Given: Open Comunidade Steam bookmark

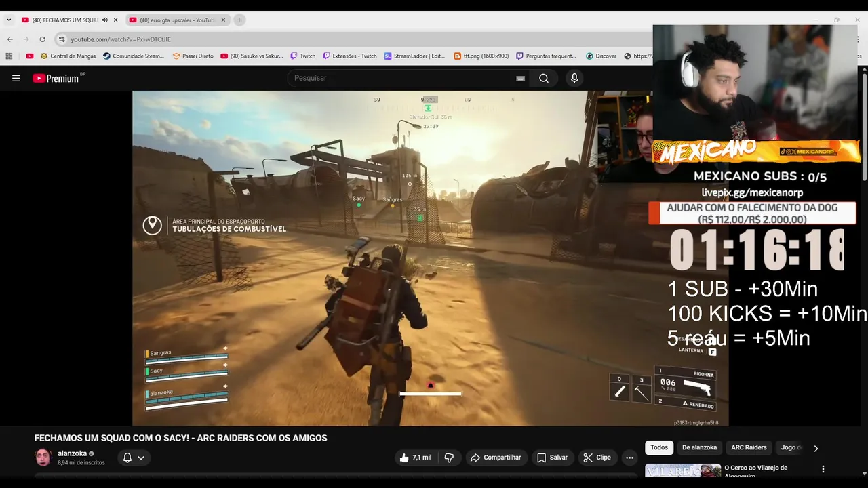Looking at the screenshot, I should pyautogui.click(x=134, y=56).
